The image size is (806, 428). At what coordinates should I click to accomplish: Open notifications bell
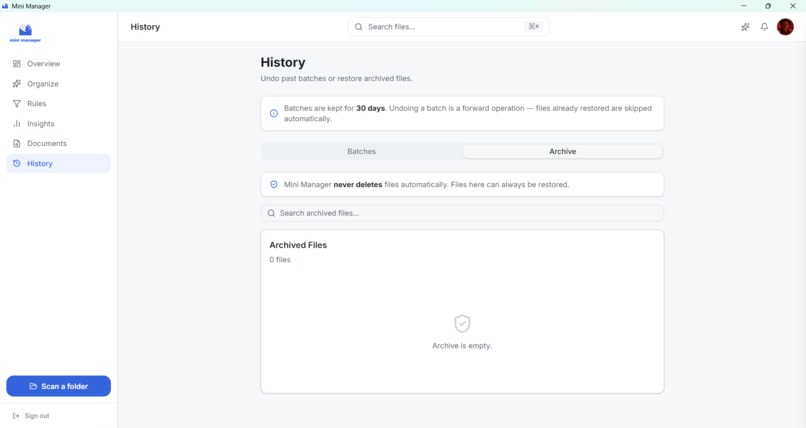click(764, 27)
